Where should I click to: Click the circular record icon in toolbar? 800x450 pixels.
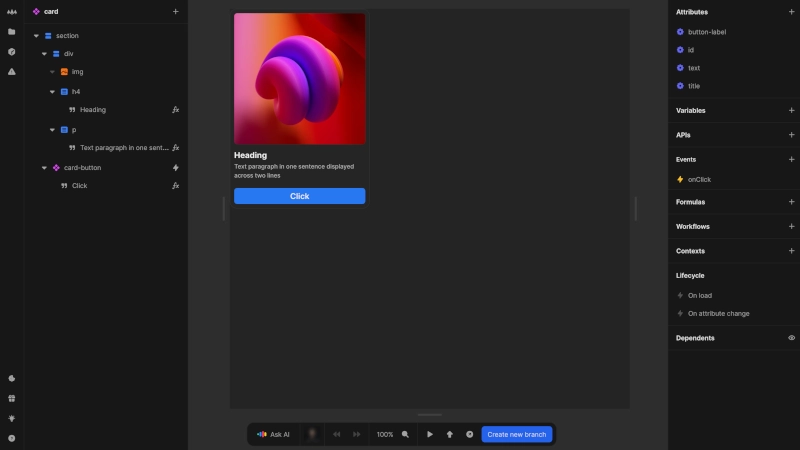click(x=469, y=434)
